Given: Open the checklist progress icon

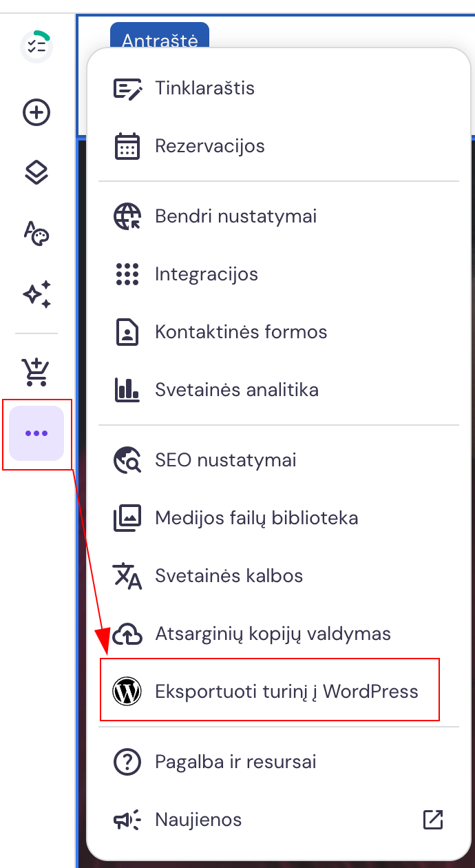Looking at the screenshot, I should [x=36, y=47].
